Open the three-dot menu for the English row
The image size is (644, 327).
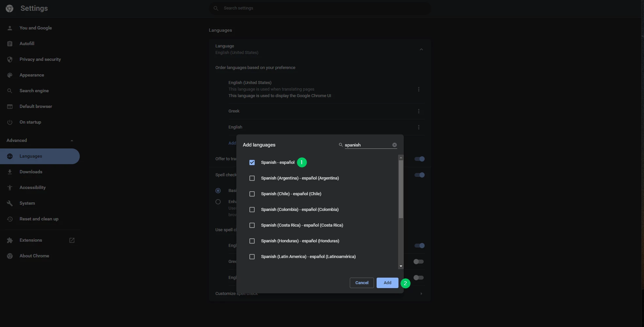tap(418, 127)
